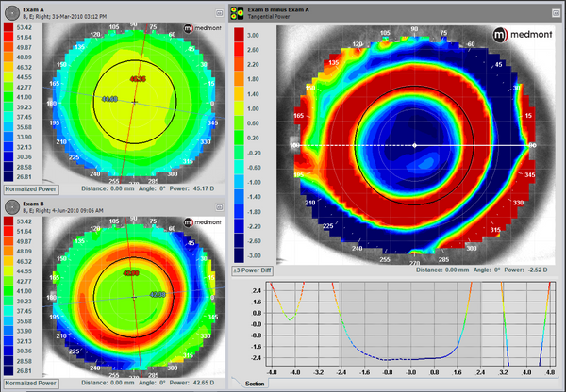Click the 3.00 swatch in difference map legend
Screen dimensions: 566x392
241,35
